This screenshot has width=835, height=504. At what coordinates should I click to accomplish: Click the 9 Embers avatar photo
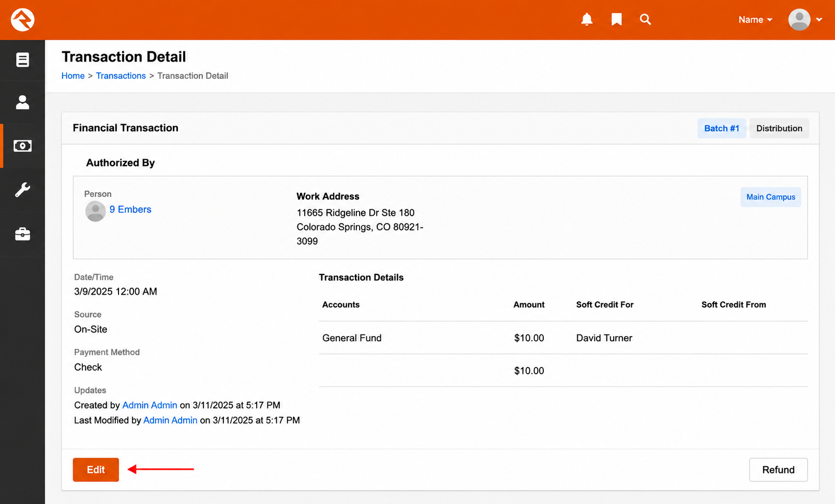point(95,211)
